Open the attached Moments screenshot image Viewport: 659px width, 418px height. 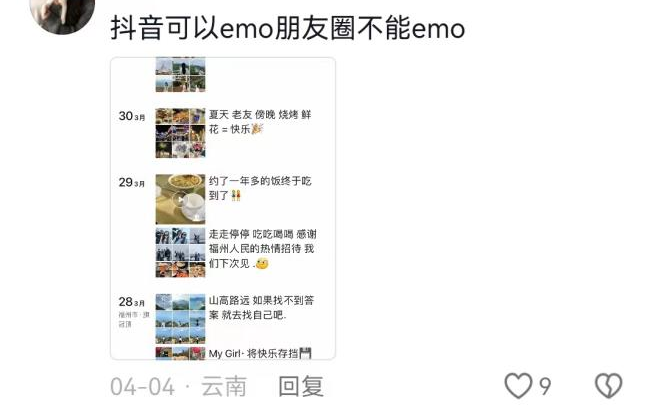(x=223, y=208)
